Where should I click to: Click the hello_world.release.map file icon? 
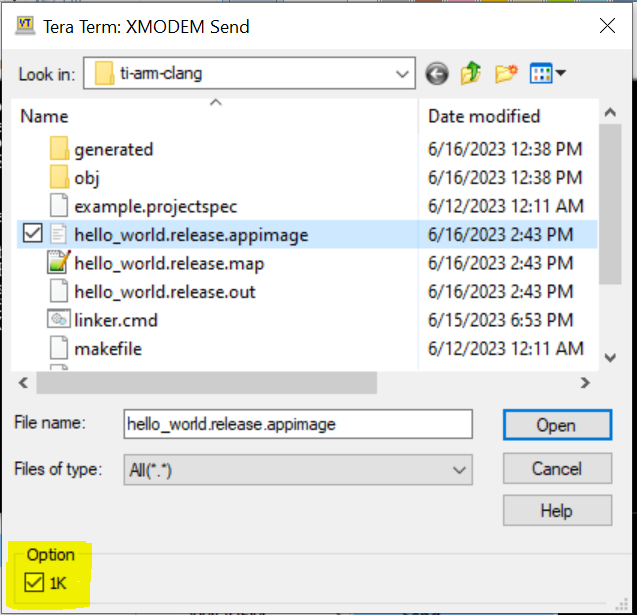[x=60, y=263]
